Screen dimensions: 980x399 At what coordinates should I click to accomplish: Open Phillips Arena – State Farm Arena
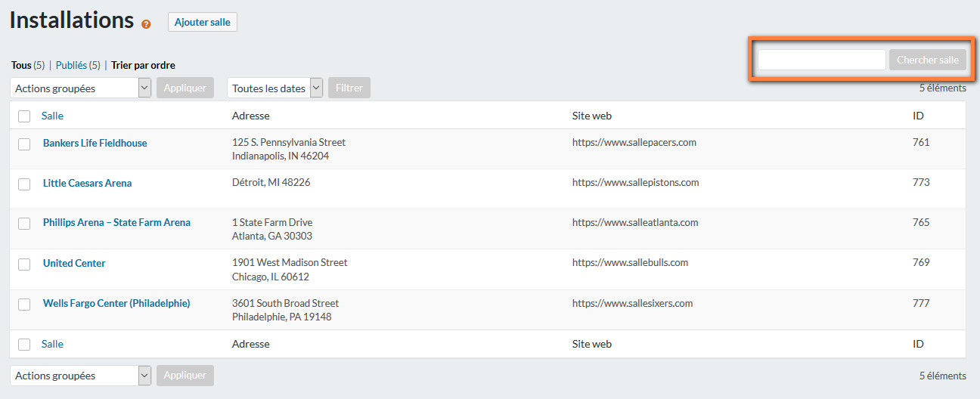tap(116, 222)
